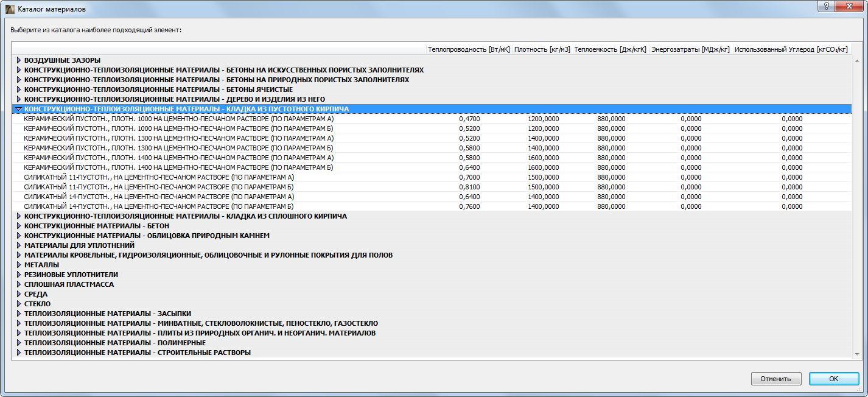Select СИЛИКАТНЫЙ 11-ПУСТОТН. (ПО ПАРАМЕТРАМ А) row
Screen dimensions: 868x397
(432, 177)
